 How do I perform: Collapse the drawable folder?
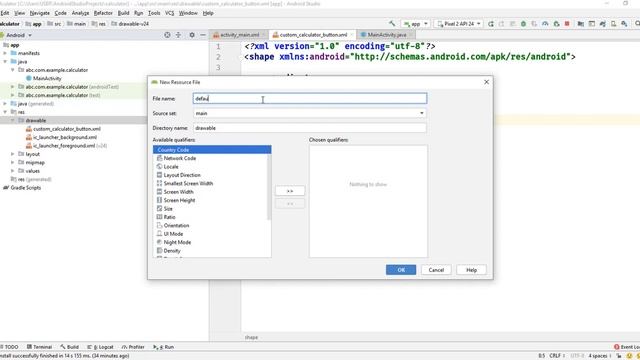(x=13, y=120)
